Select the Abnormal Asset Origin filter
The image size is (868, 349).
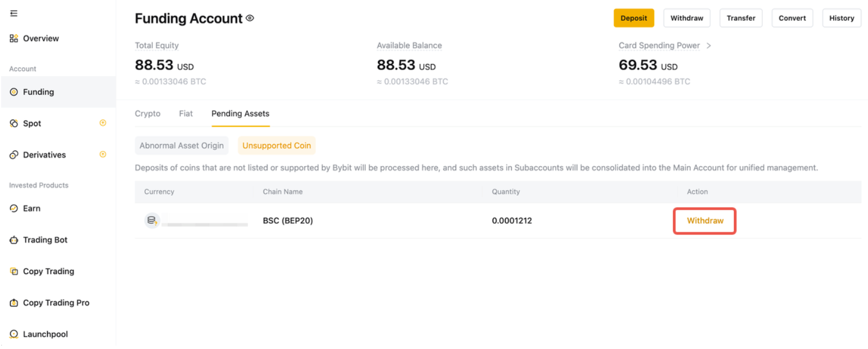click(181, 145)
